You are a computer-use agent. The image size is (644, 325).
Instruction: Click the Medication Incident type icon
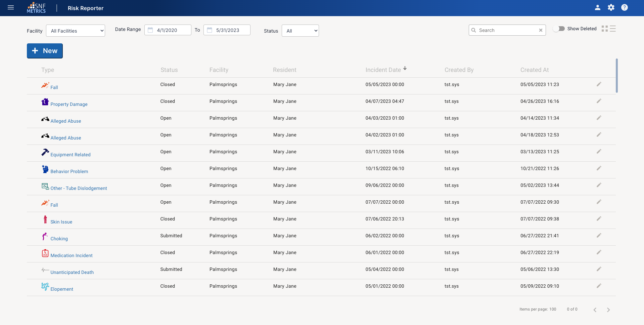pos(45,253)
